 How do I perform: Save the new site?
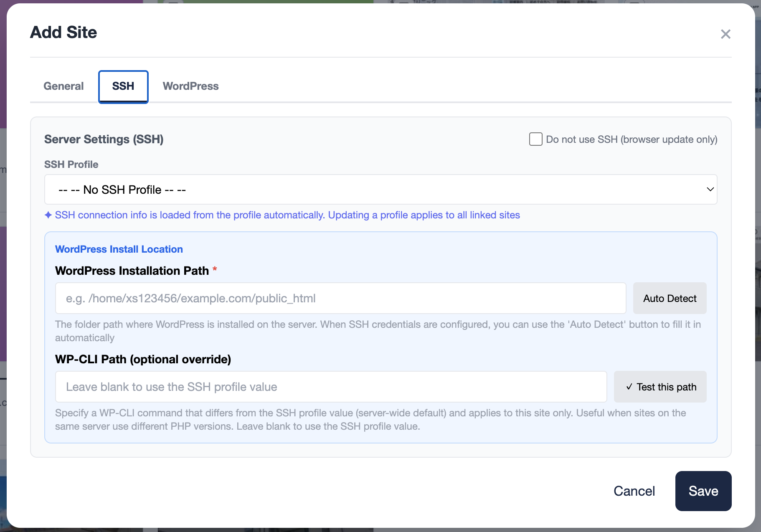click(703, 491)
